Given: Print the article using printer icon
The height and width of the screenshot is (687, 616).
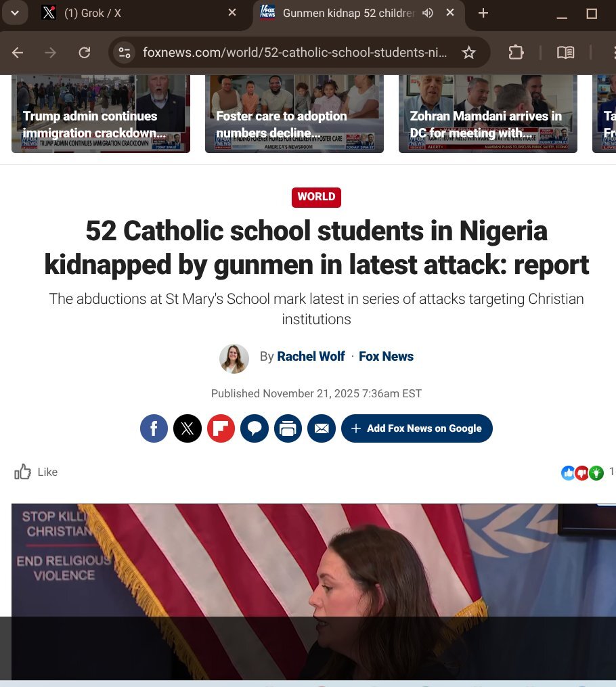Looking at the screenshot, I should coord(288,428).
